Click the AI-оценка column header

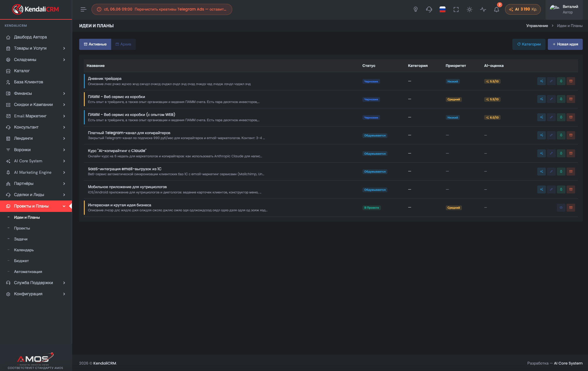[x=494, y=66]
